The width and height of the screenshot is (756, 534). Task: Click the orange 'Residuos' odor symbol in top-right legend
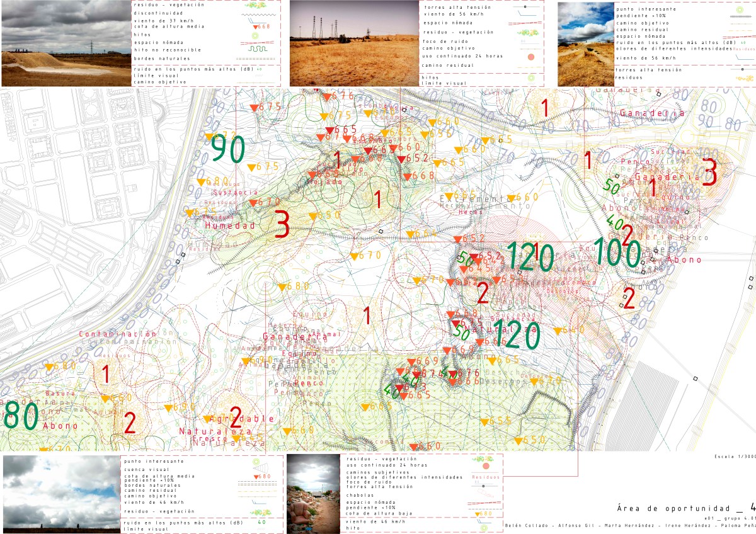click(x=743, y=48)
